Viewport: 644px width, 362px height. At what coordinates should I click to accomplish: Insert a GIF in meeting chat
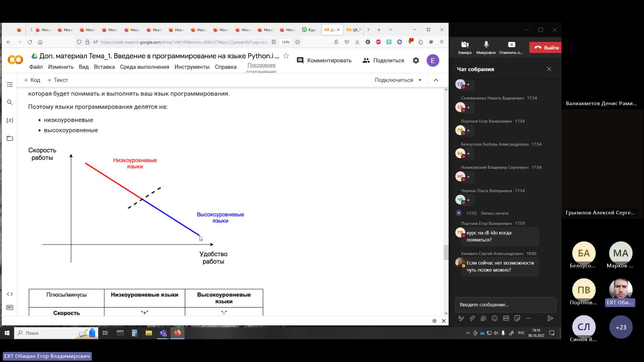tap(506, 318)
